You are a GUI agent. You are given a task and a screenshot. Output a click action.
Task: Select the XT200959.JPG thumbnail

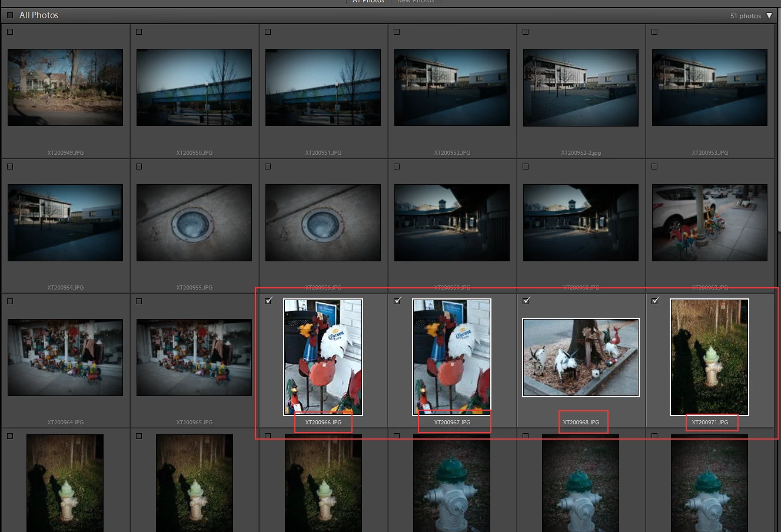point(452,222)
